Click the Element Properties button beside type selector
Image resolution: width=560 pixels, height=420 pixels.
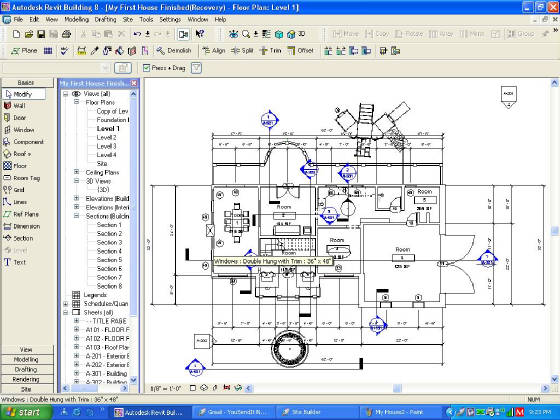pos(123,68)
